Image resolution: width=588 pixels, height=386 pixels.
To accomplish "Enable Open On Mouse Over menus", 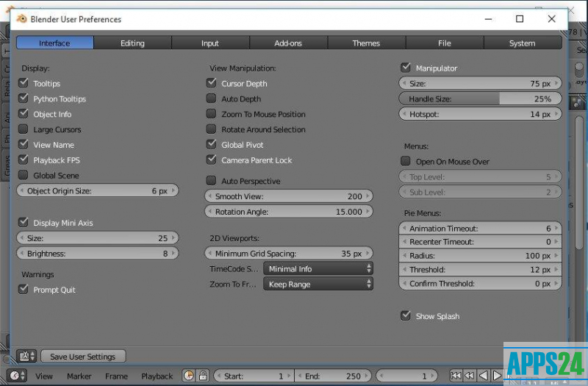I will click(x=406, y=161).
